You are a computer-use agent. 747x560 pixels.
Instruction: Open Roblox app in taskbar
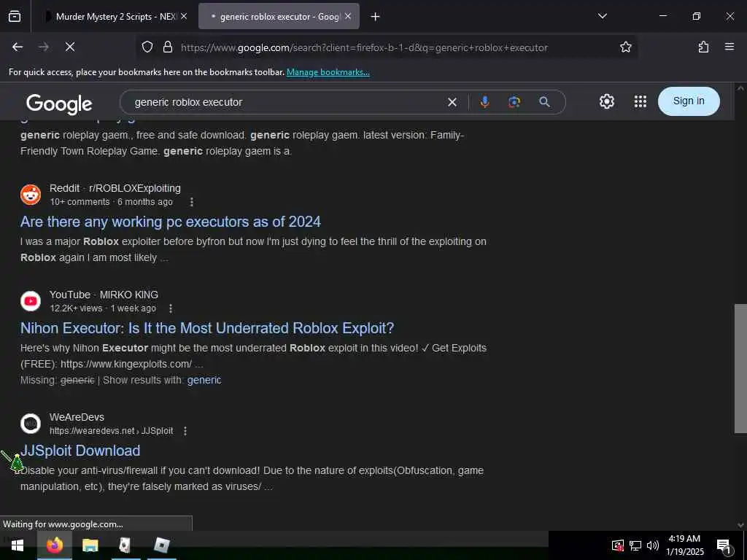(161, 545)
